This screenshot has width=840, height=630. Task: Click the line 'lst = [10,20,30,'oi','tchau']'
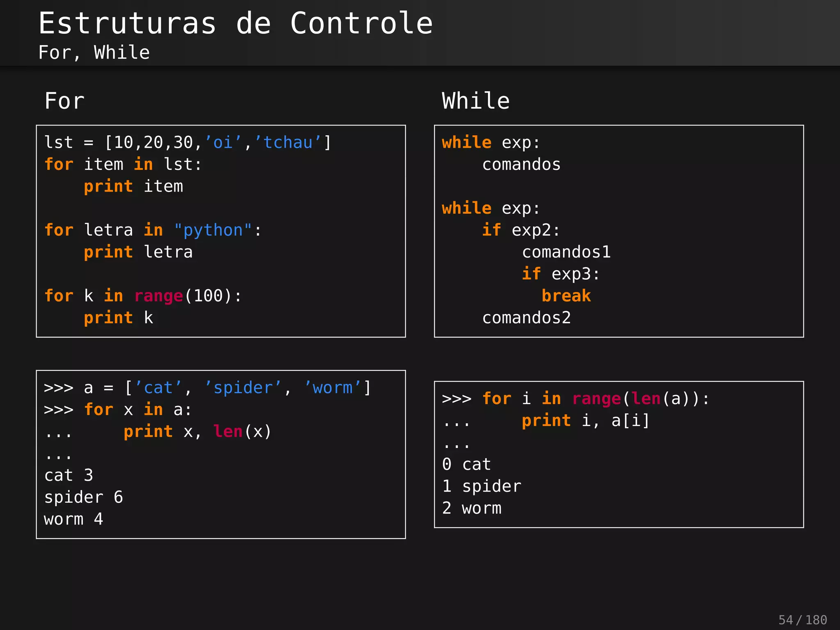pyautogui.click(x=188, y=143)
